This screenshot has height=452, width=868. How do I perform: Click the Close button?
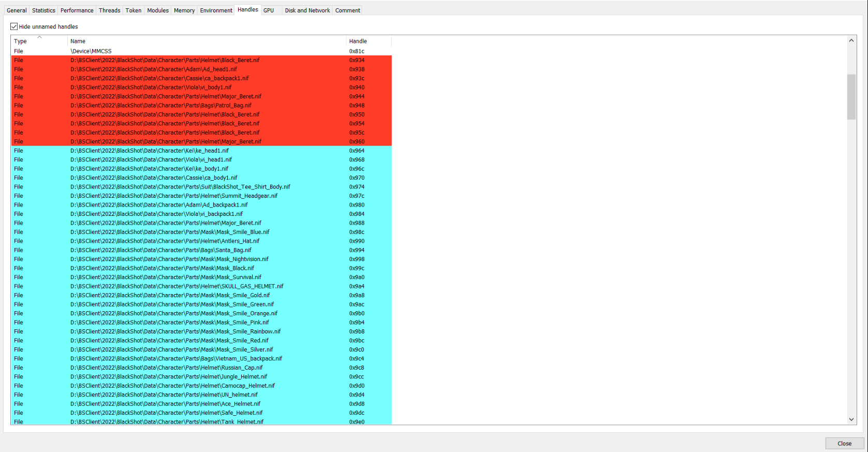coord(845,443)
